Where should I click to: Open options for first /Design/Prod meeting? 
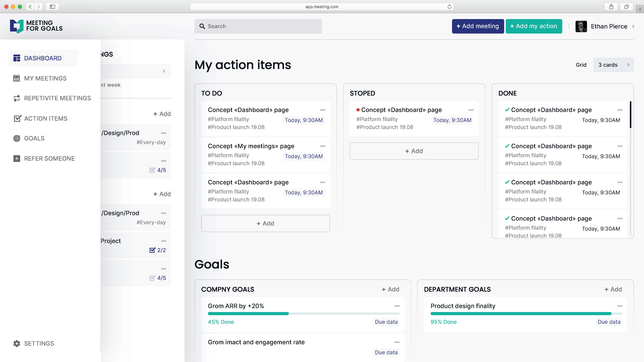[x=163, y=133]
